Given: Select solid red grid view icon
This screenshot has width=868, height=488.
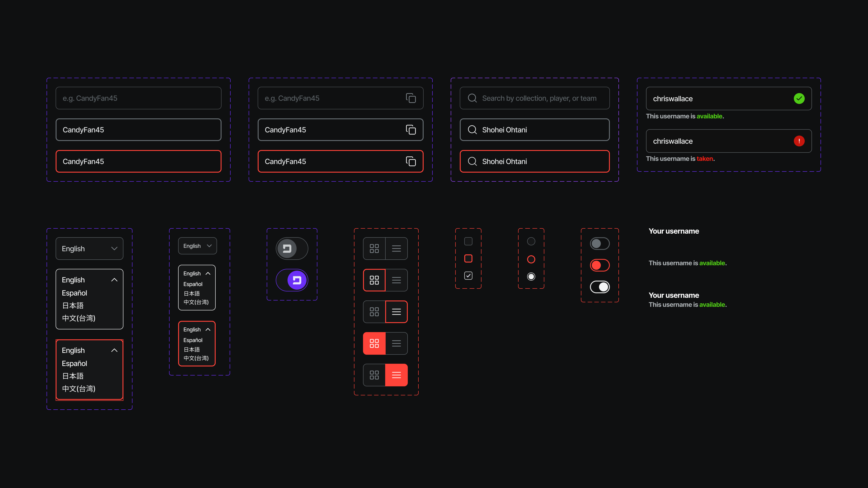Looking at the screenshot, I should (374, 343).
